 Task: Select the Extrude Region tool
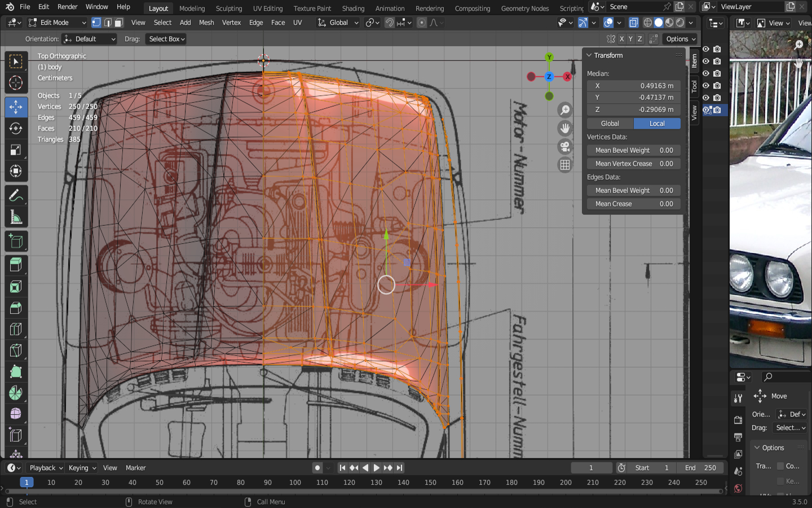(16, 264)
